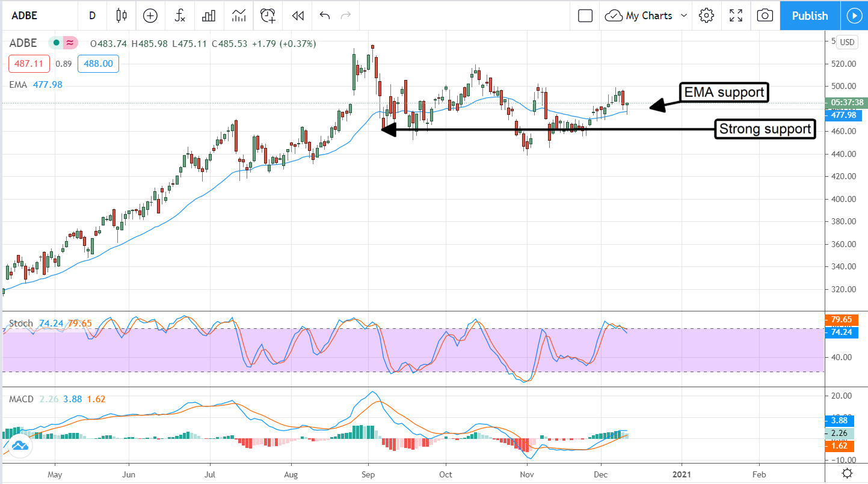
Task: Click the play icon next to Publish
Action: [x=854, y=16]
